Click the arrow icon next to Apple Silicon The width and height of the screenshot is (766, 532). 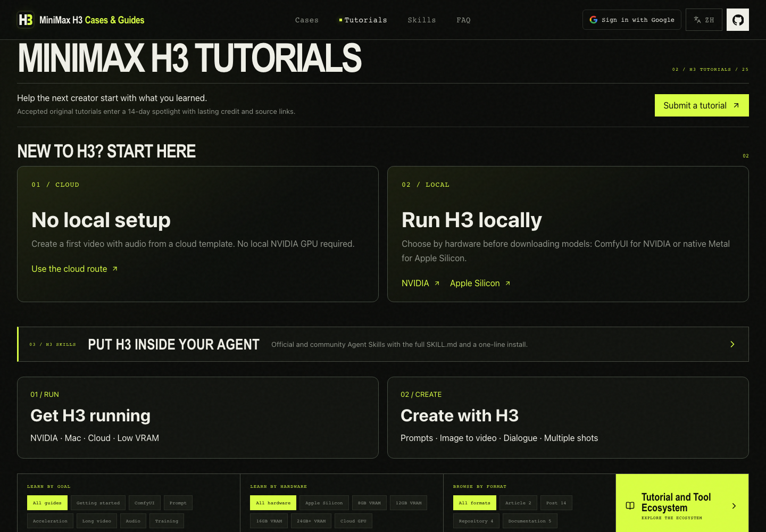[508, 283]
